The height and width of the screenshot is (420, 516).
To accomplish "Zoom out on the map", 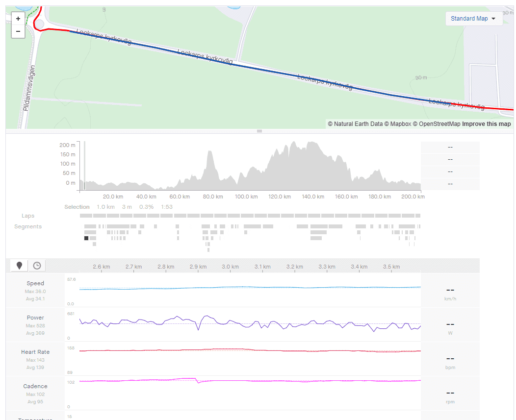I will pyautogui.click(x=18, y=31).
